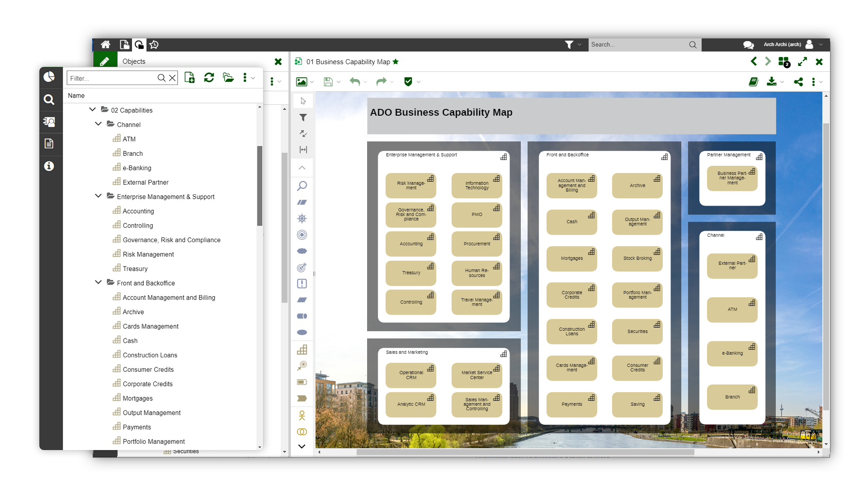Viewport: 868px width, 488px height.
Task: Toggle fullscreen mode for the model
Action: 802,62
